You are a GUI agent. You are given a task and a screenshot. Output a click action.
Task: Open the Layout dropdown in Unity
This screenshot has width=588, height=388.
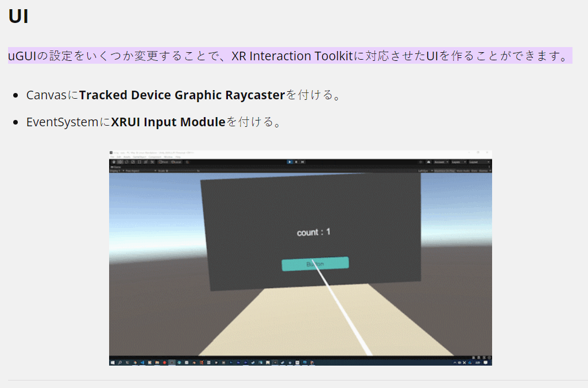479,162
